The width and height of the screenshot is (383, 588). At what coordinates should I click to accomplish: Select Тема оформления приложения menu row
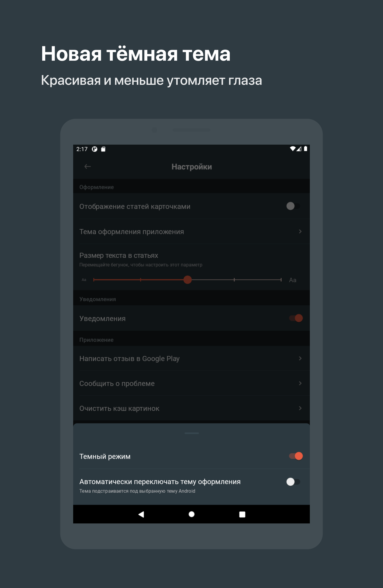point(191,232)
